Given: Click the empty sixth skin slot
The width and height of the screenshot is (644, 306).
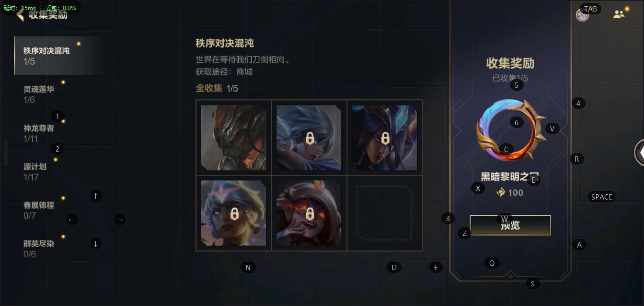Looking at the screenshot, I should pos(384,213).
